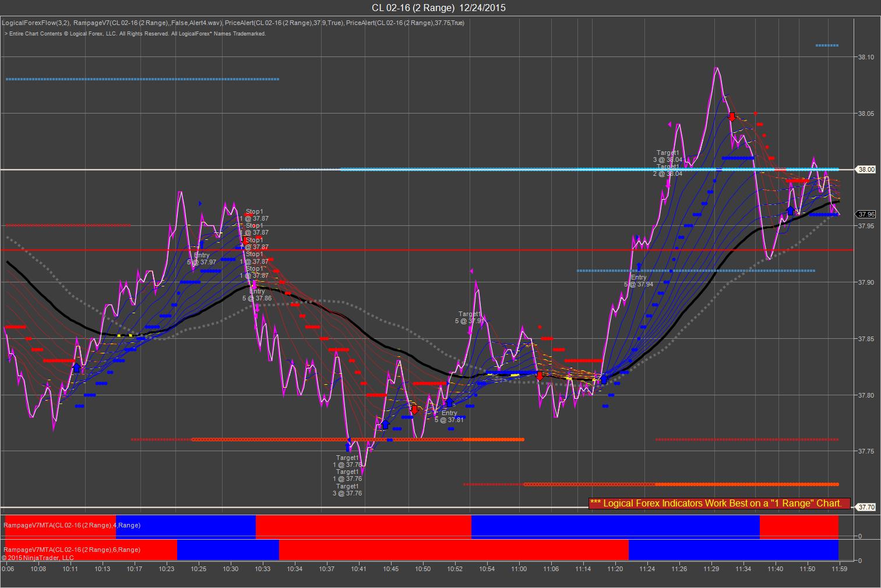Click the blue up arrow above 11:40
The width and height of the screenshot is (881, 588).
point(791,210)
